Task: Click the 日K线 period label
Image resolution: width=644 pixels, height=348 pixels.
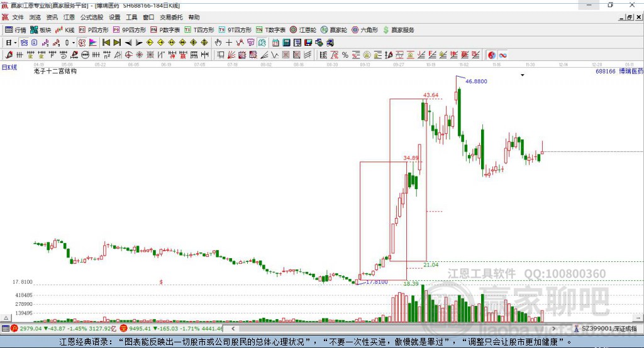Action: click(x=9, y=67)
